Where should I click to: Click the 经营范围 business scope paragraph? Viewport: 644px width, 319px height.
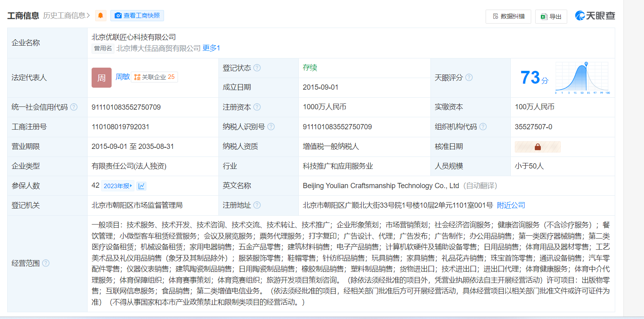(x=351, y=263)
